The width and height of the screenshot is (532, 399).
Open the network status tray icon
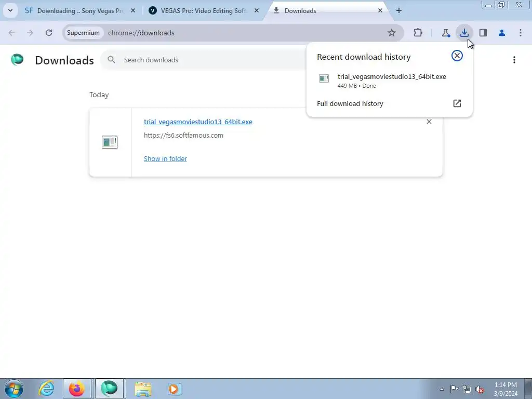pyautogui.click(x=467, y=389)
